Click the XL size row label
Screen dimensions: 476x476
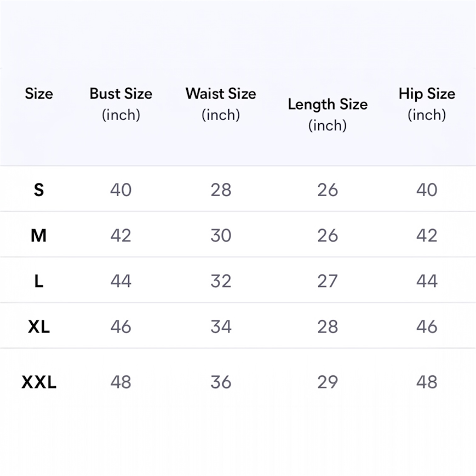coord(39,326)
